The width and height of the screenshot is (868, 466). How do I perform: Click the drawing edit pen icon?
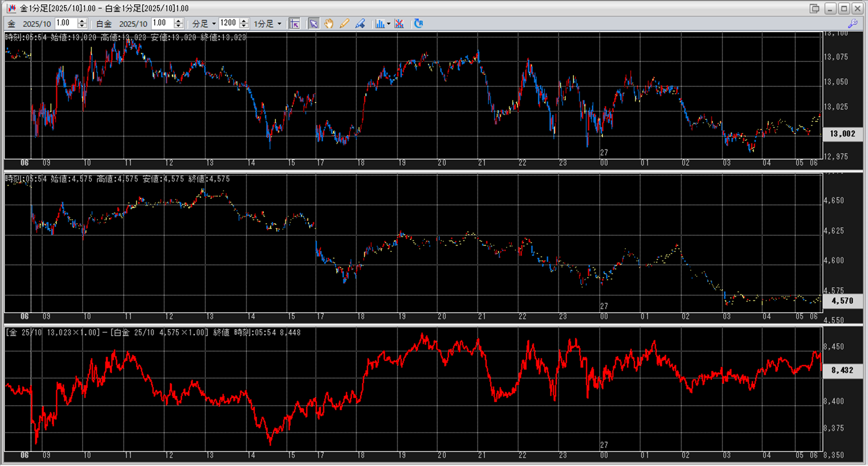[x=360, y=24]
